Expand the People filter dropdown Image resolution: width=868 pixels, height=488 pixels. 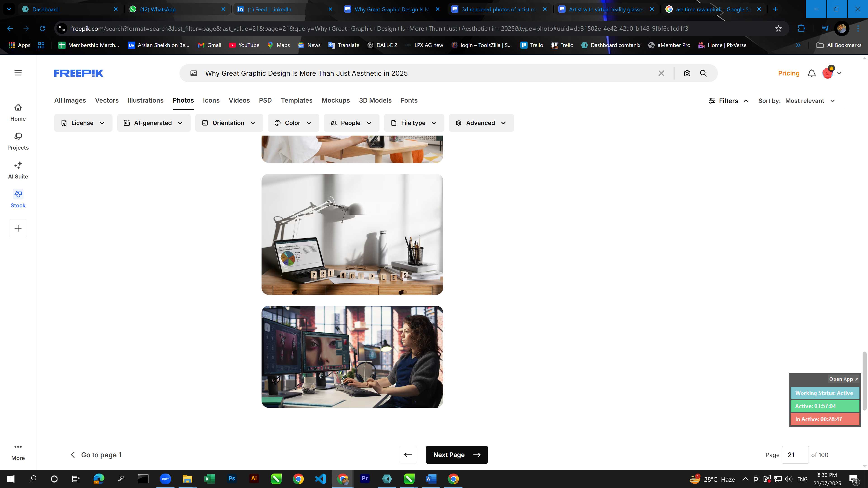(351, 123)
